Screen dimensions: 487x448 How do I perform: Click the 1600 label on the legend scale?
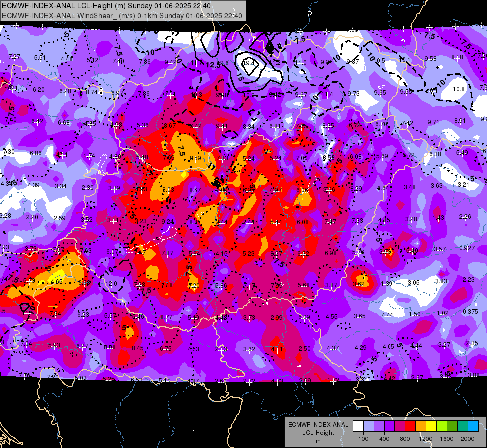[447, 439]
